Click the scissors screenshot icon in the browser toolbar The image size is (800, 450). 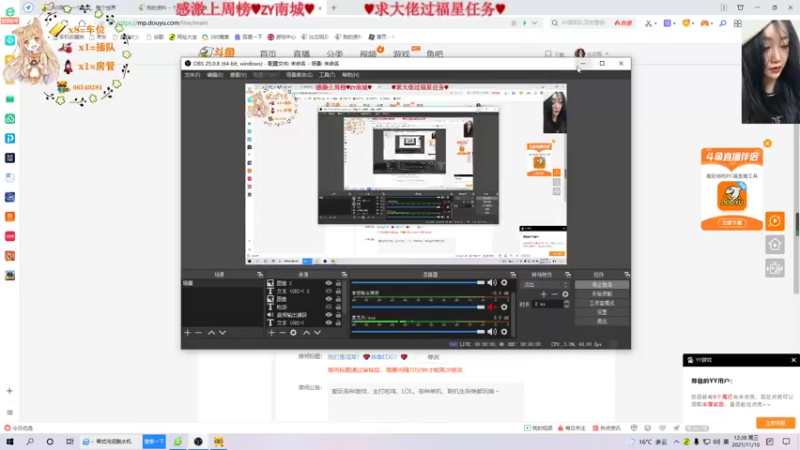coord(648,23)
